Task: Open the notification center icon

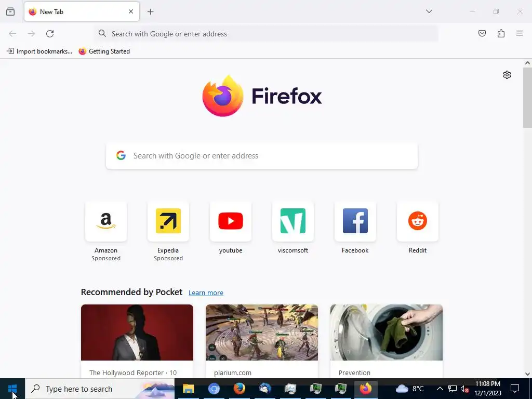Action: 515,389
